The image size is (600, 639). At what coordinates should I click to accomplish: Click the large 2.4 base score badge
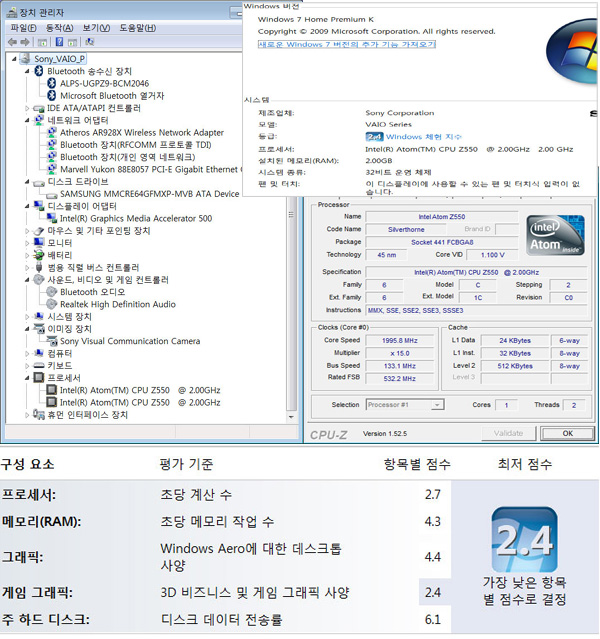point(524,540)
